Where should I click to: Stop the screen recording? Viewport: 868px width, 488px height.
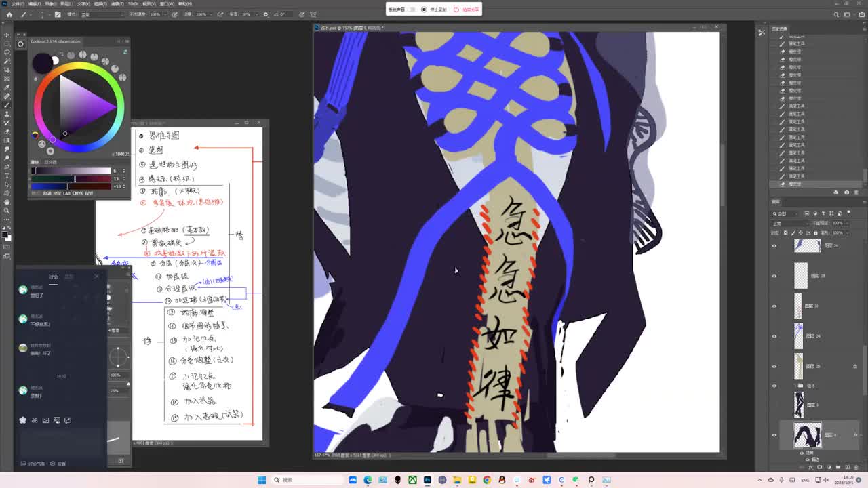[435, 9]
